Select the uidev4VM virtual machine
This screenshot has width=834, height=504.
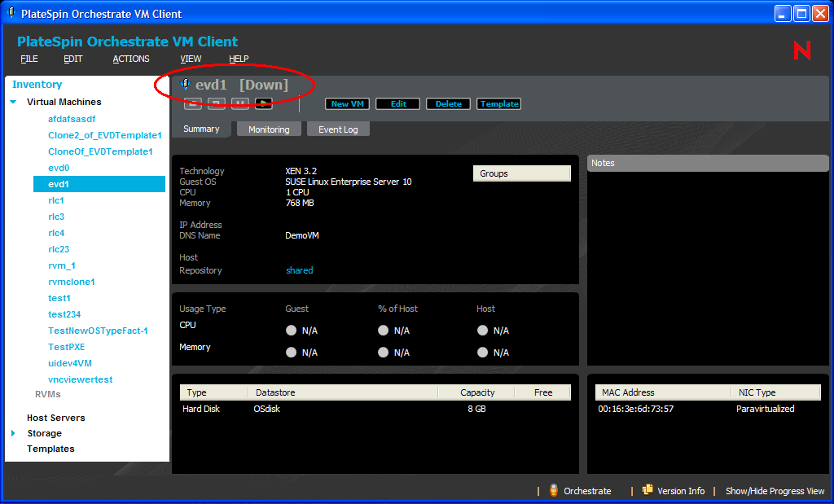point(70,363)
